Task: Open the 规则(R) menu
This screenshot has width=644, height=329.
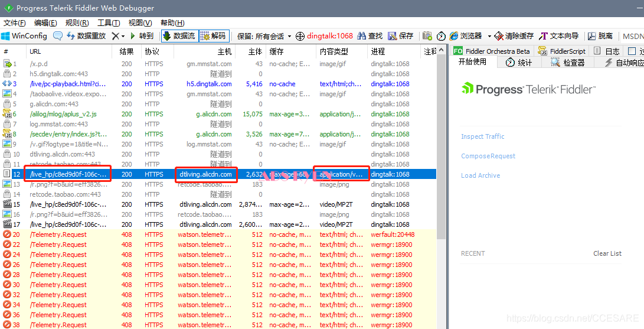Action: point(77,23)
